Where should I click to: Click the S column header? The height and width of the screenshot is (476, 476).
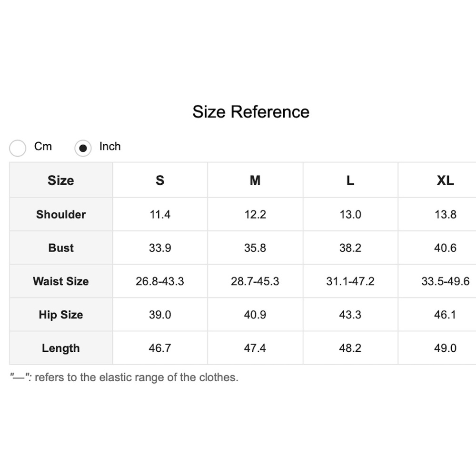(160, 180)
